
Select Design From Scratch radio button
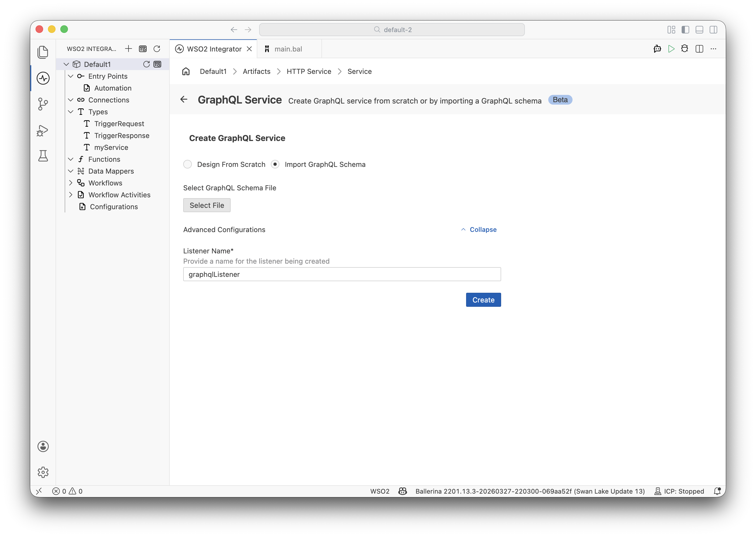(x=187, y=164)
